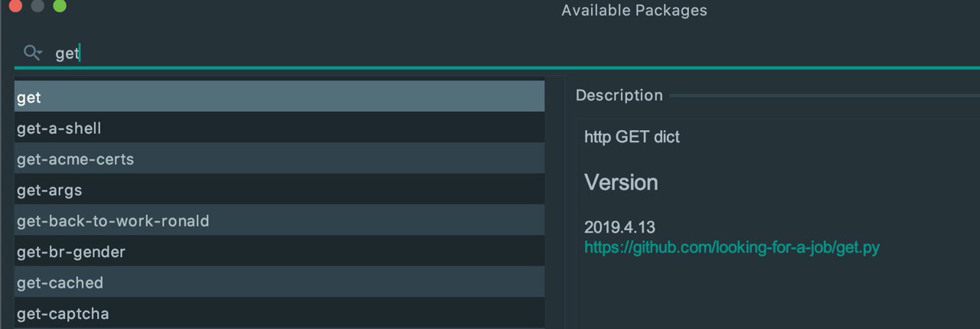Select the 'get-cached' package
The image size is (980, 329).
click(279, 282)
